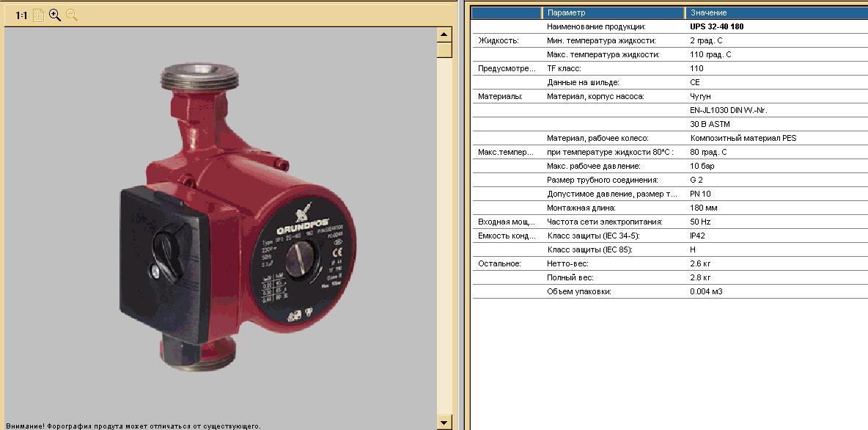Click the value 110 град. C
This screenshot has width=868, height=430.
pyautogui.click(x=710, y=55)
